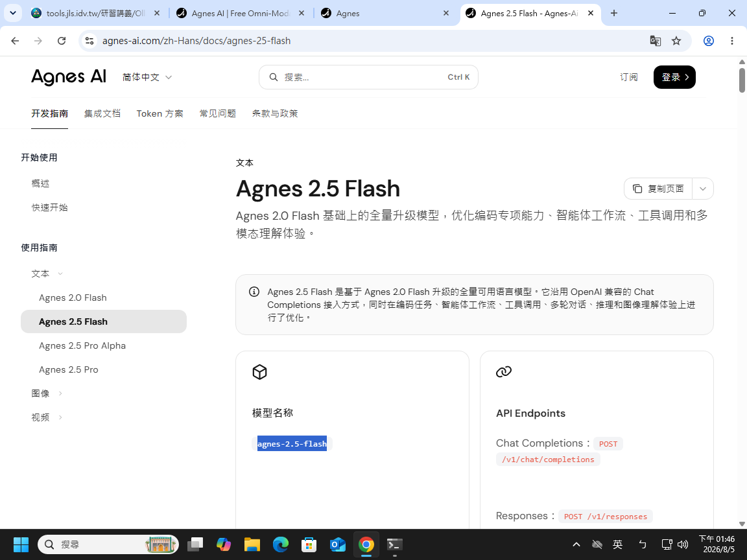Image resolution: width=747 pixels, height=560 pixels.
Task: Open the 概述 sidebar page
Action: click(40, 183)
